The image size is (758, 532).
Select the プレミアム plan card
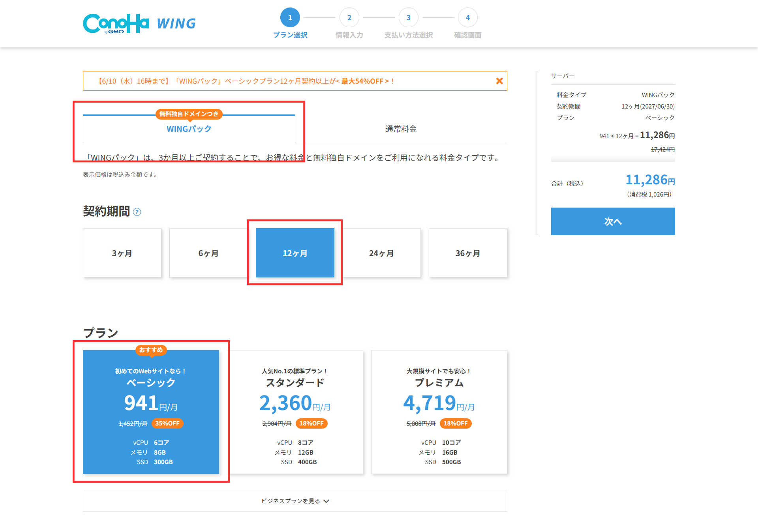439,412
